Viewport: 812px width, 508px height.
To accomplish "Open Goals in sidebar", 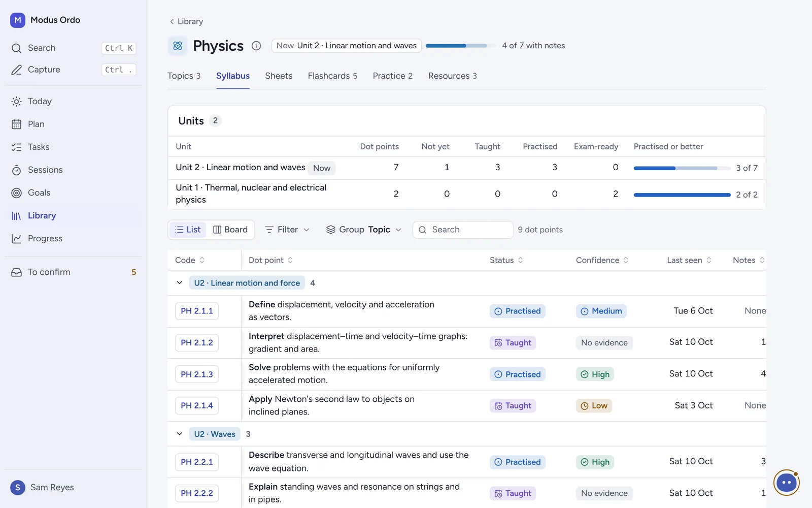I will point(73,193).
